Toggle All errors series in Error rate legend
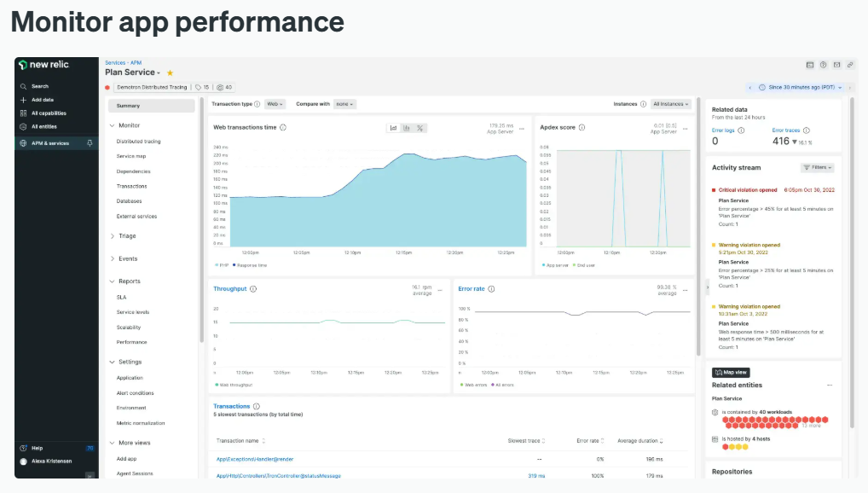This screenshot has height=493, width=868. (x=503, y=385)
